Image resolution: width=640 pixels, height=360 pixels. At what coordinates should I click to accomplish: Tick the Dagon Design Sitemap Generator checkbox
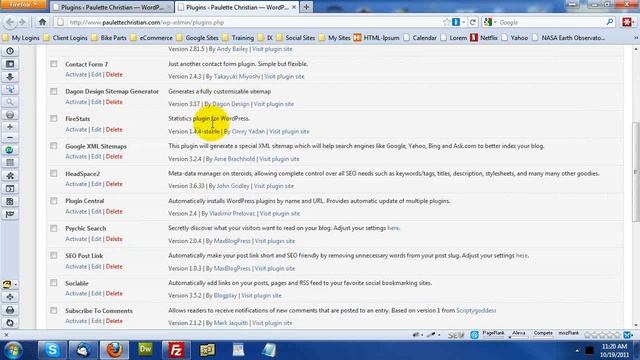54,91
